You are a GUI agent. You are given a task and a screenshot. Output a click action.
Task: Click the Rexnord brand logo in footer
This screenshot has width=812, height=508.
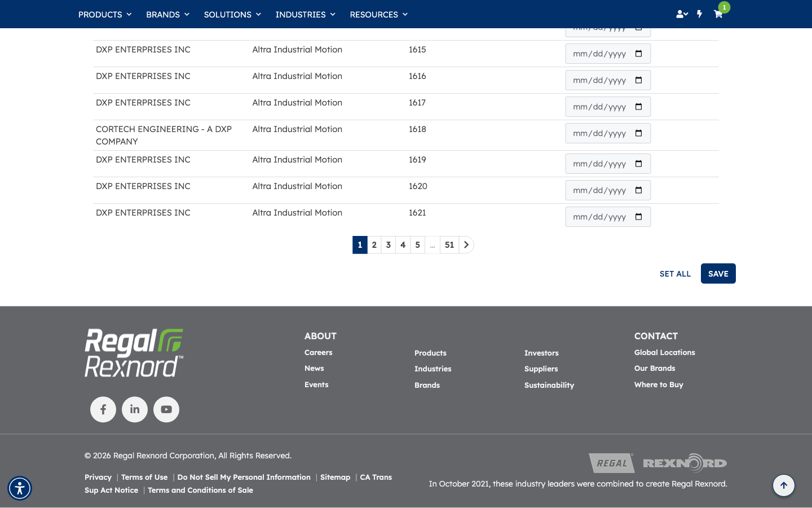[x=685, y=463]
